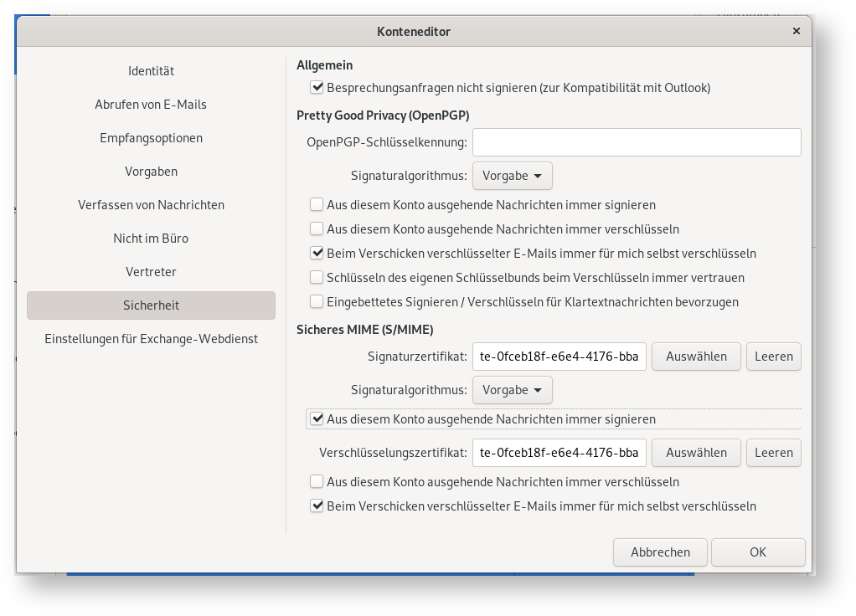Enable S/MIME always encrypt outgoing messages

click(x=317, y=481)
